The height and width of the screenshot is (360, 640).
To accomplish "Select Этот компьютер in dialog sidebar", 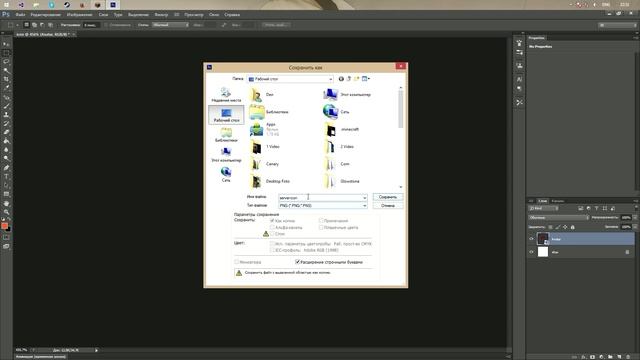I will [226, 155].
